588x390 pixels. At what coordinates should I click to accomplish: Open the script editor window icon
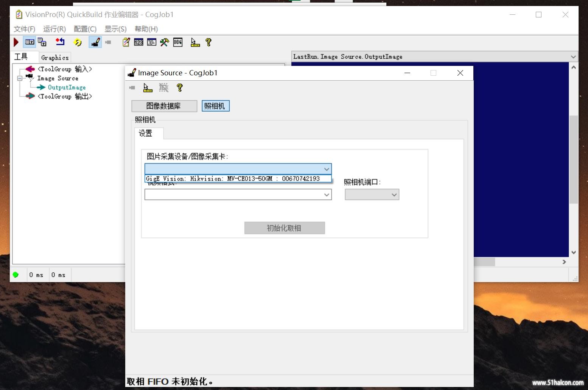(152, 42)
